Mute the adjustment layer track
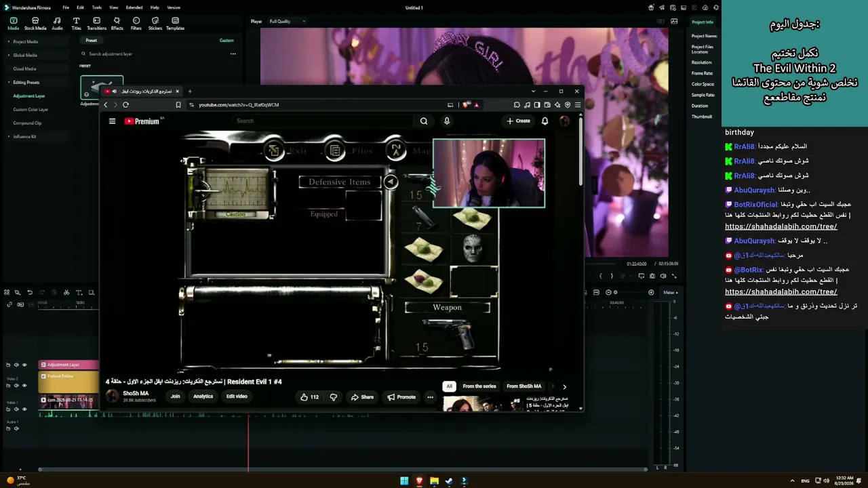The height and width of the screenshot is (488, 868). pyautogui.click(x=16, y=365)
